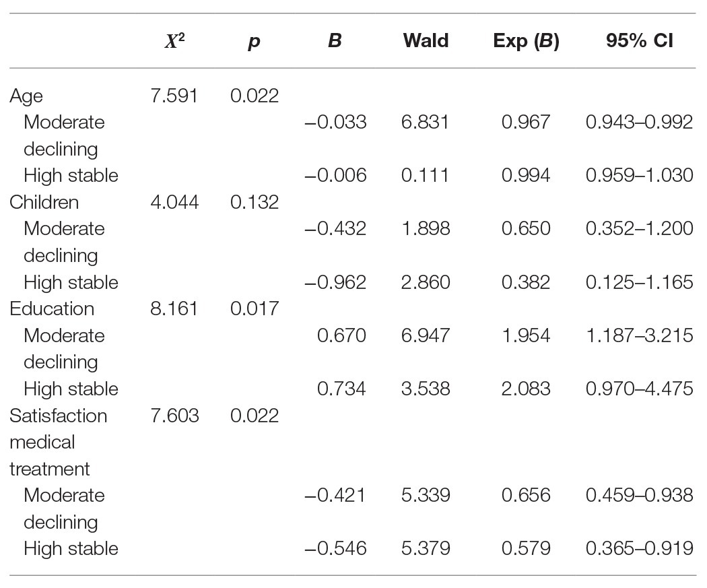Image resolution: width=707 pixels, height=588 pixels.
Task: Select the B column header
Action: 335,40
